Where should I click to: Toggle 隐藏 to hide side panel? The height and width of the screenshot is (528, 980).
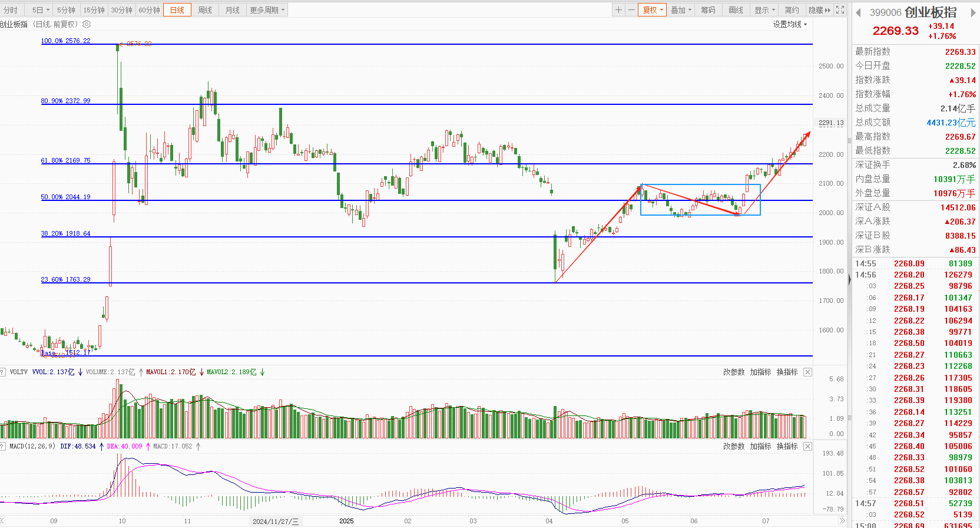pyautogui.click(x=819, y=10)
